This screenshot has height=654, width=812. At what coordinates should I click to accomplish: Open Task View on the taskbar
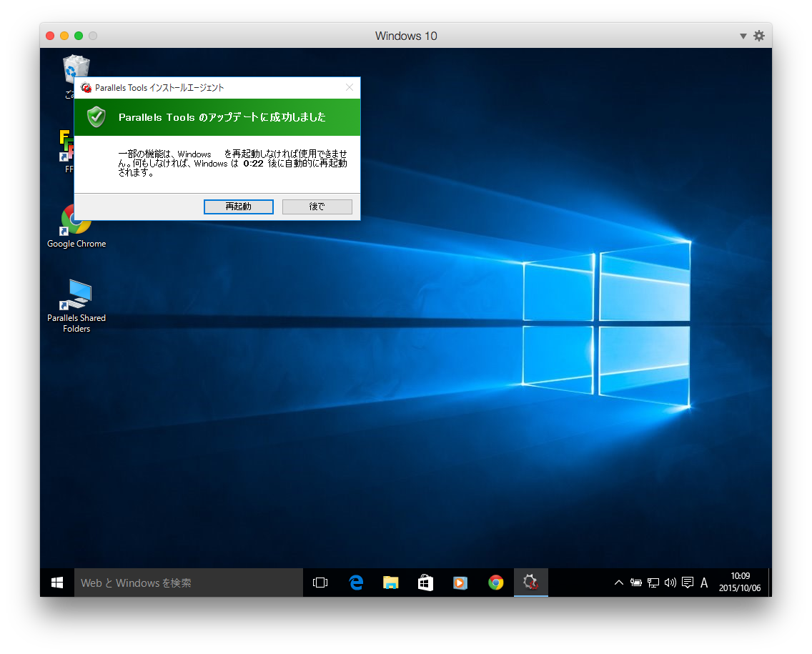click(x=320, y=583)
